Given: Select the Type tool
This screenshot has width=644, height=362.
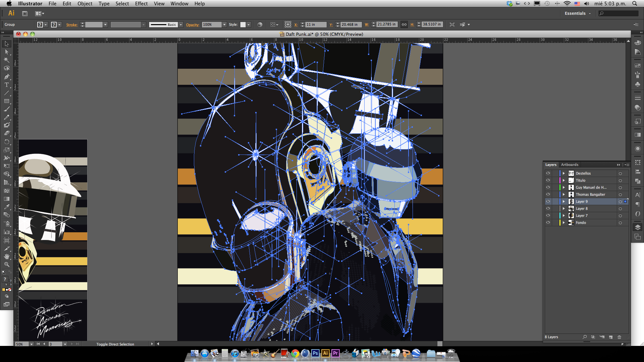Looking at the screenshot, I should pos(6,85).
